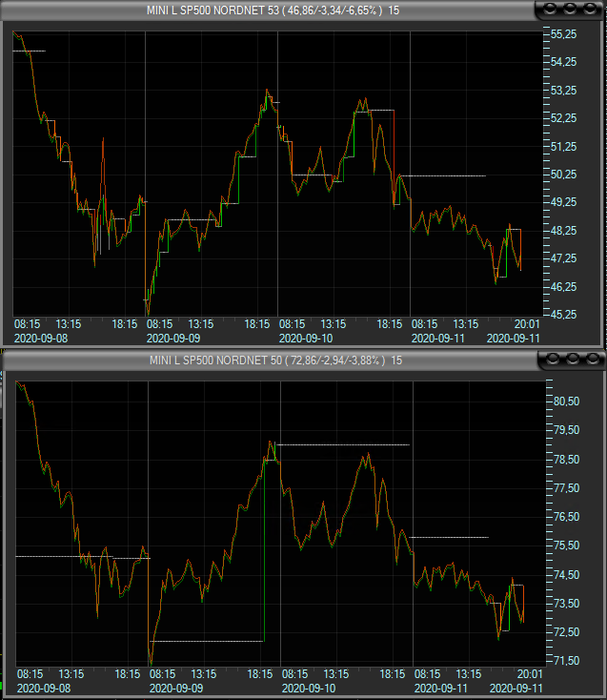Select the MINI L SP500 NORDNET 50 title bar
607x700 pixels.
point(267,360)
